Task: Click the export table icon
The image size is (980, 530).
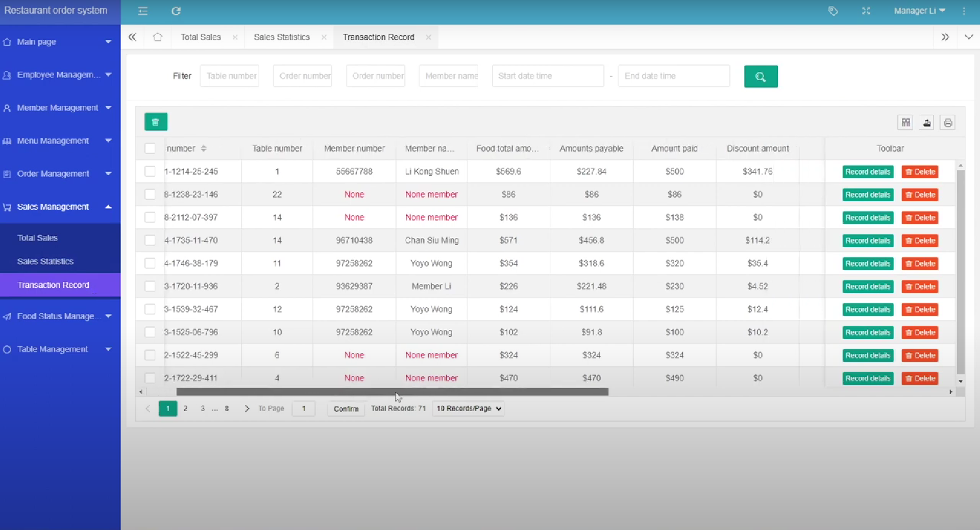Action: coord(926,123)
